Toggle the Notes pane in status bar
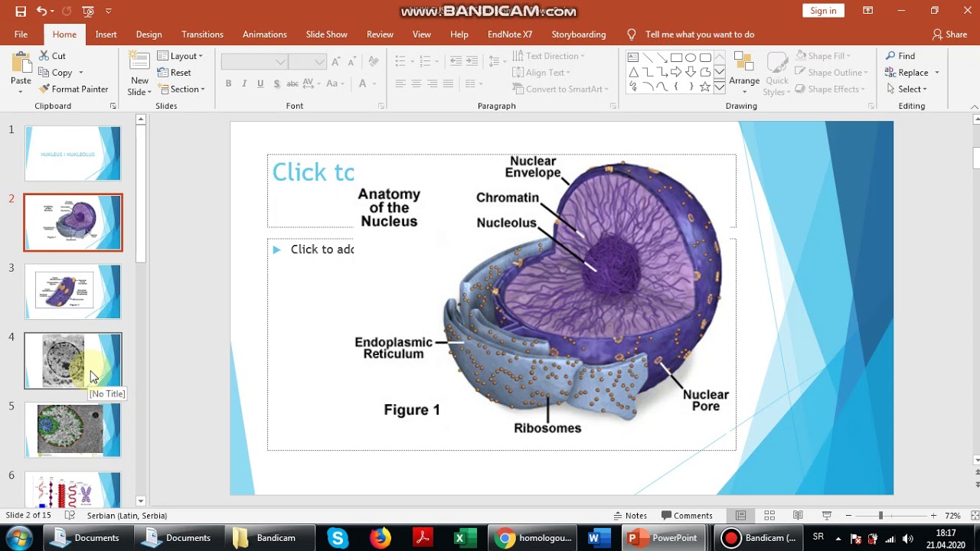Viewport: 980px width, 551px height. (x=630, y=516)
